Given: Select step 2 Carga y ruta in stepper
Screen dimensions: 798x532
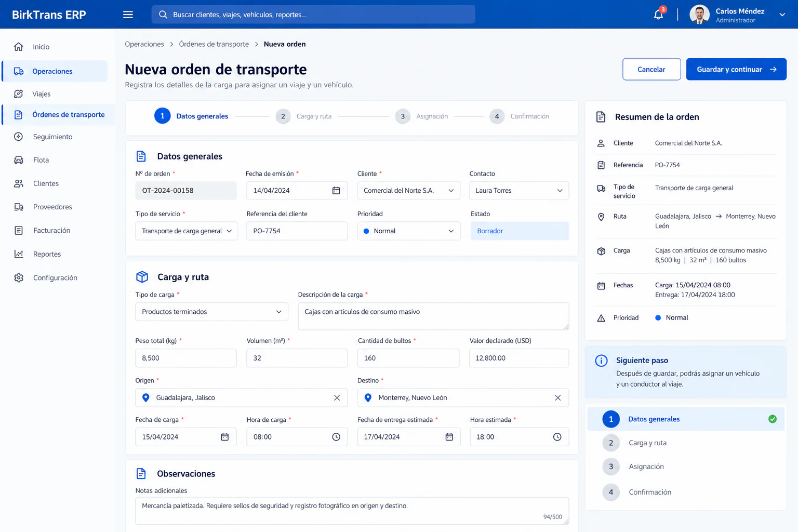Looking at the screenshot, I should 303,116.
